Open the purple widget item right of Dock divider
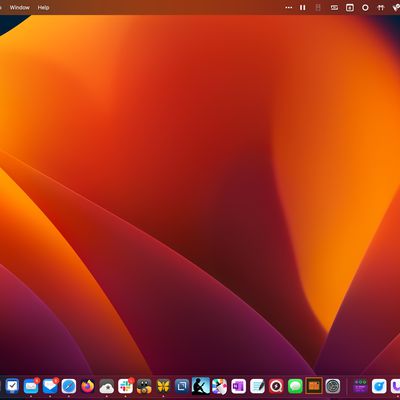Viewport: 400px width, 400px height. [360, 386]
